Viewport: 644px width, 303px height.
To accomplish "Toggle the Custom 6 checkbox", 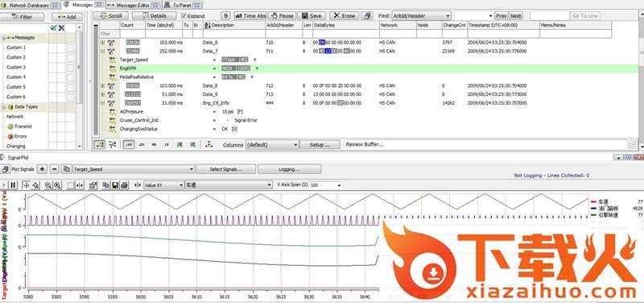I will click(70, 97).
